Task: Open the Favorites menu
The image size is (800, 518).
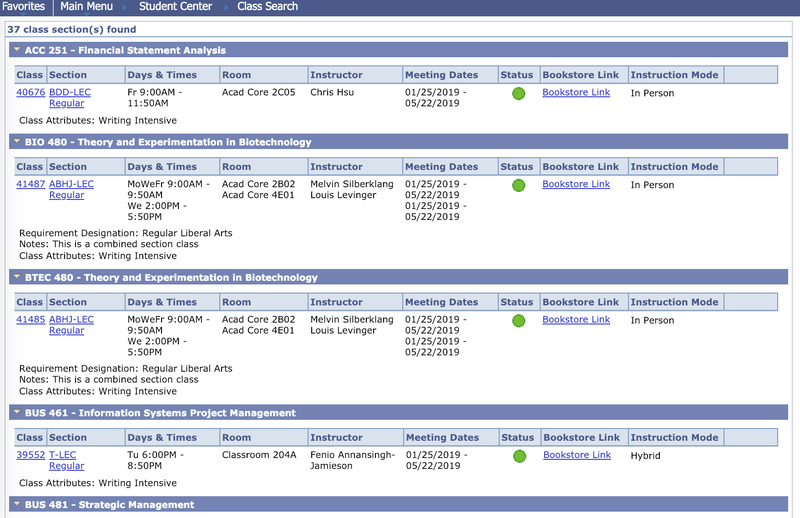Action: [x=23, y=7]
